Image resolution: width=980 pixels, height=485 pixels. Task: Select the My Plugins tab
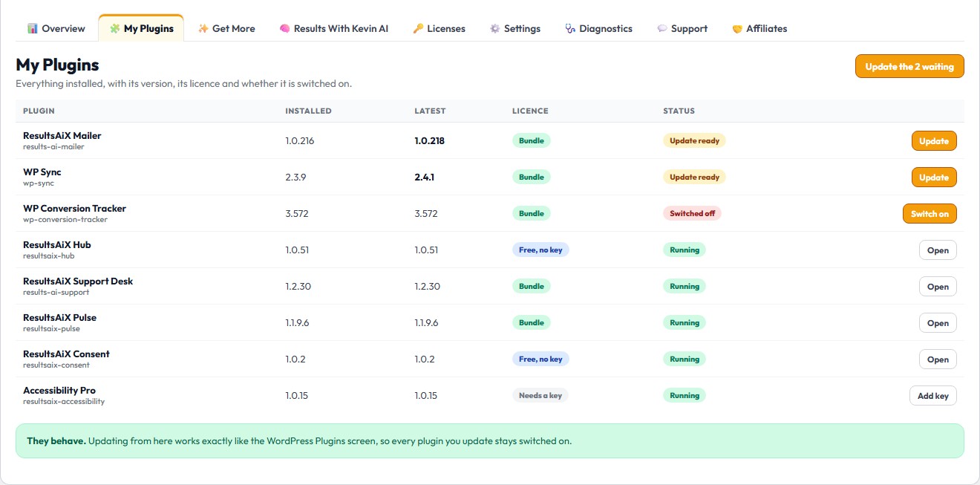click(141, 28)
